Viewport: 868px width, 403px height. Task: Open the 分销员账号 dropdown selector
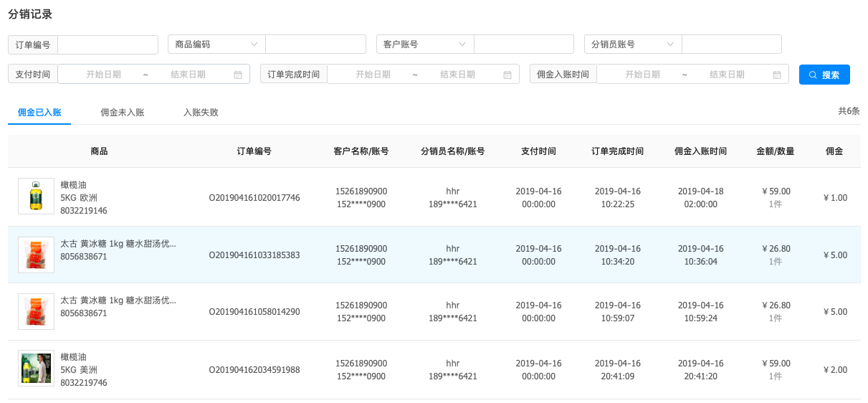[632, 44]
